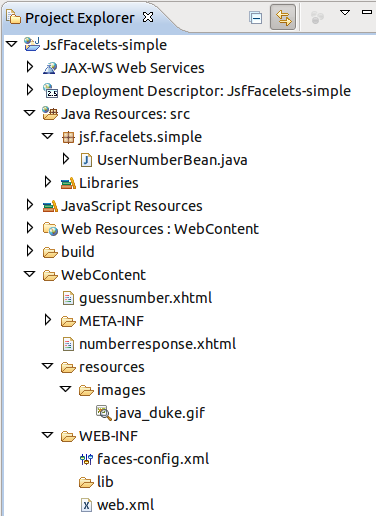Close the Project Explorer tab

tap(148, 17)
